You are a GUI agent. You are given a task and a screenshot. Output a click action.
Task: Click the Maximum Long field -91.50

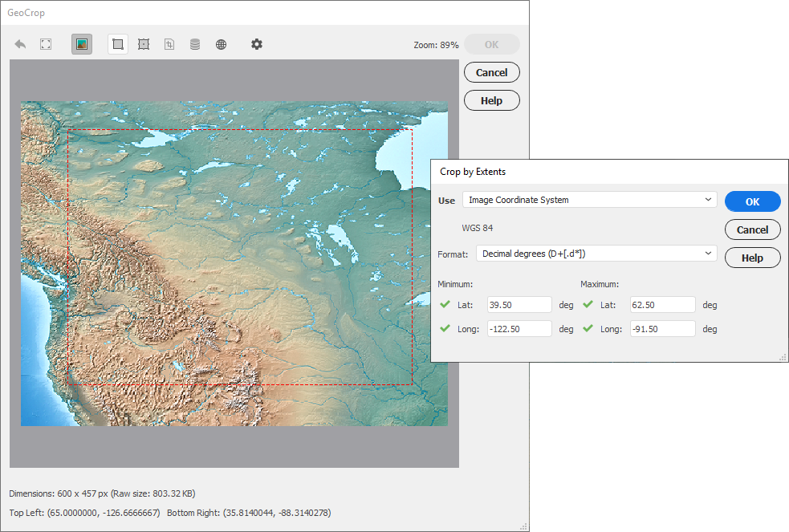[x=663, y=329]
